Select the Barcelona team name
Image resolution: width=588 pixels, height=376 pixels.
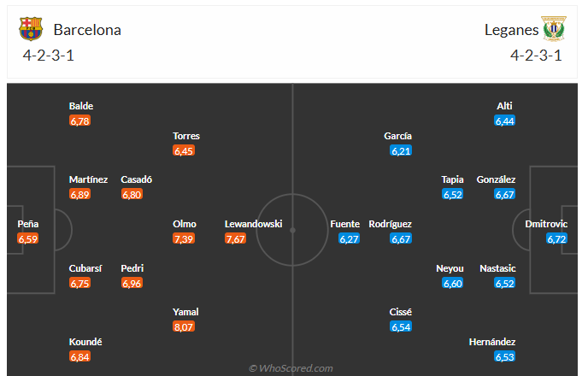point(87,30)
